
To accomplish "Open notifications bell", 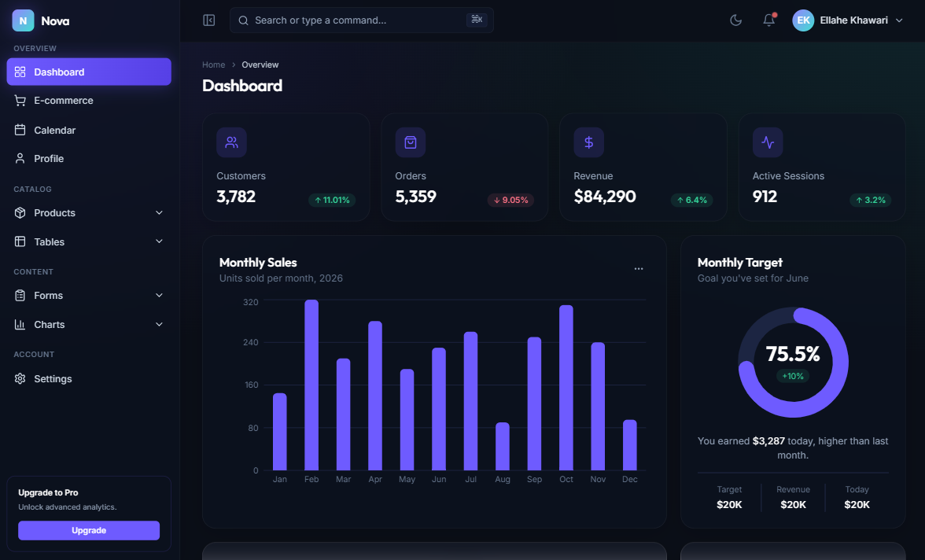I will point(768,20).
